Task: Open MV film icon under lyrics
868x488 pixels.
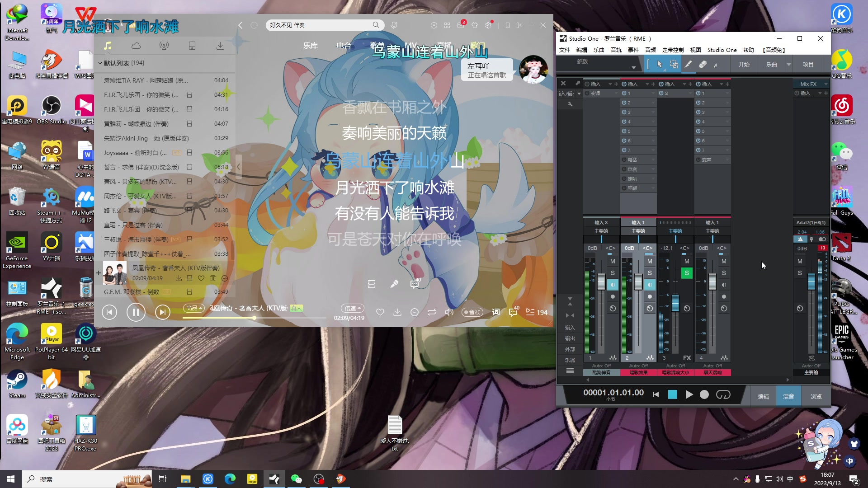Action: click(x=372, y=284)
